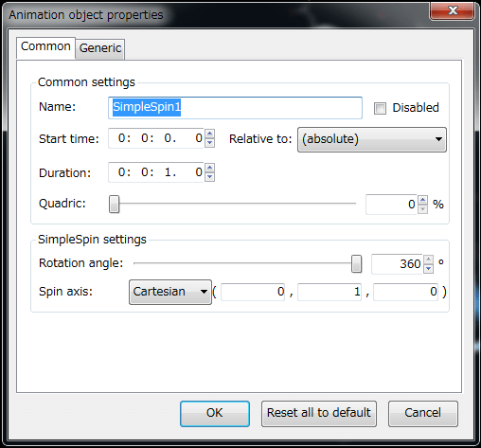Click Reset all to default
Viewport: 481px width, 448px height.
(319, 414)
